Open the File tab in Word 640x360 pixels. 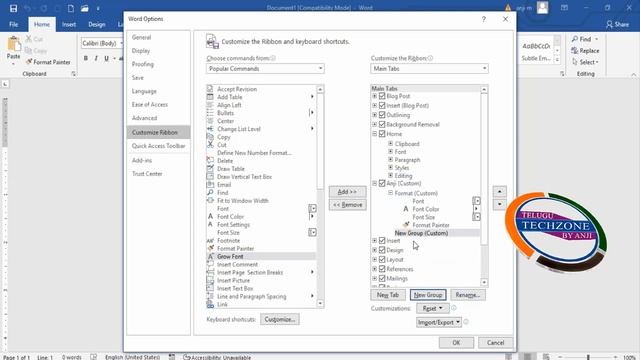[13, 24]
